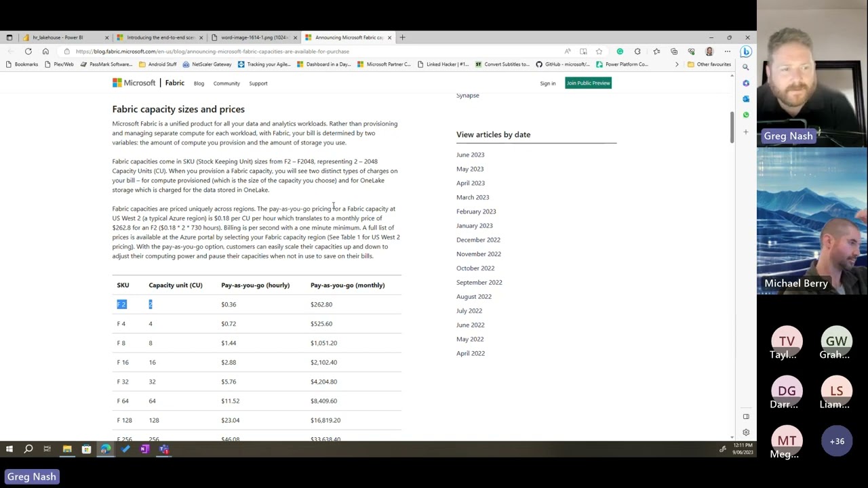Open the green Grammarly extension icon
The width and height of the screenshot is (868, 488).
(x=620, y=52)
